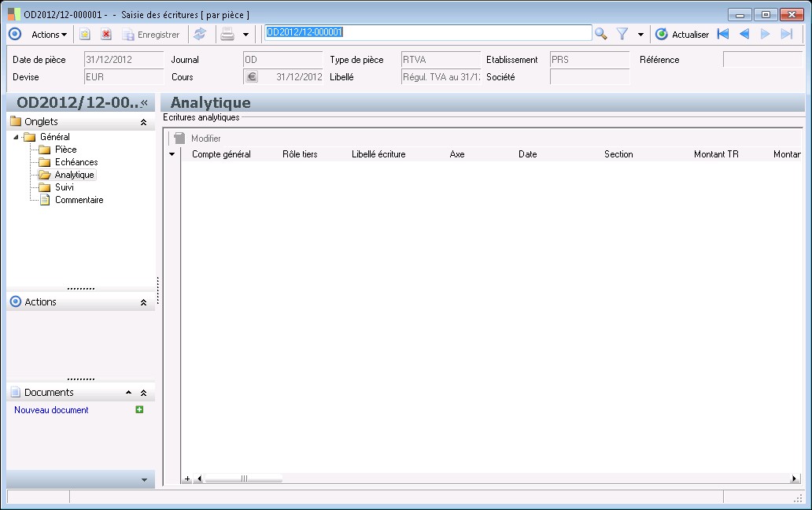Go to the first record

click(x=723, y=34)
